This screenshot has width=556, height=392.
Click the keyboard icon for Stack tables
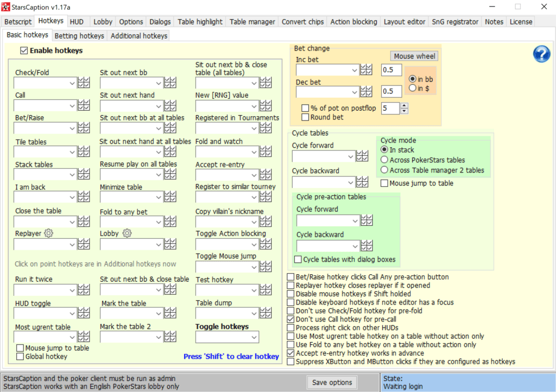pos(84,174)
